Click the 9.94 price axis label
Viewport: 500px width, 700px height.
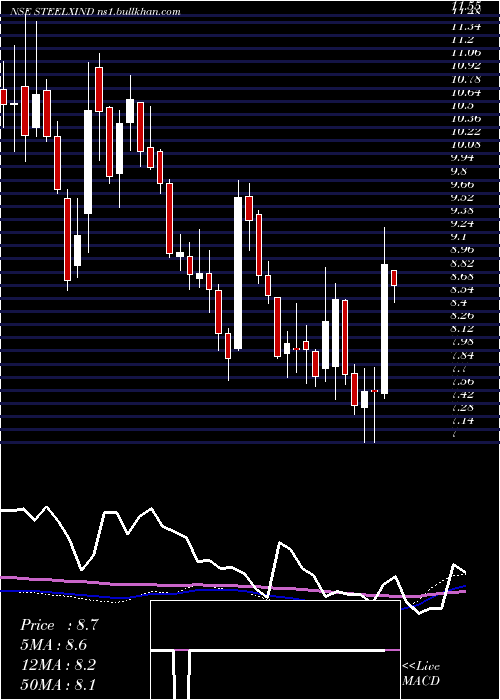[464, 158]
